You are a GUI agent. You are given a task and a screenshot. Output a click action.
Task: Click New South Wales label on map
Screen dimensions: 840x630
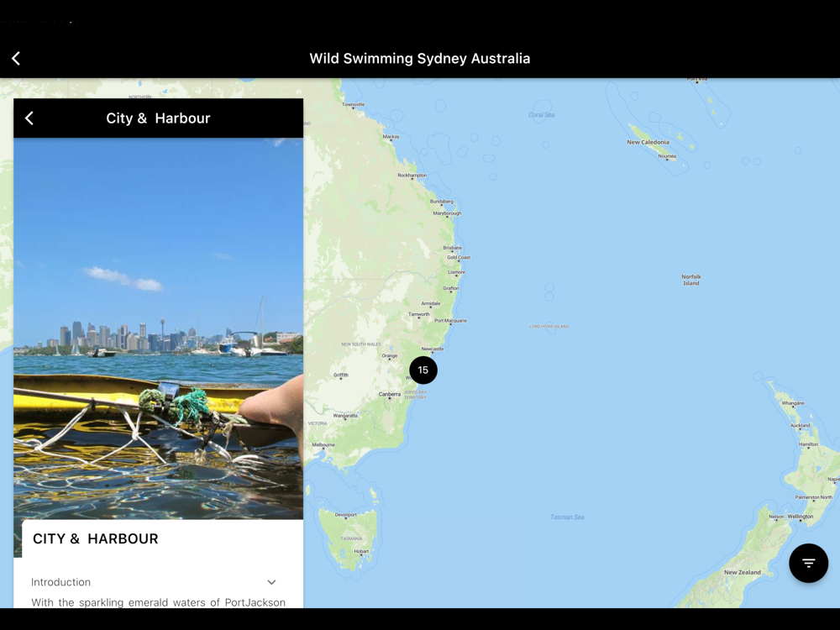(x=361, y=344)
